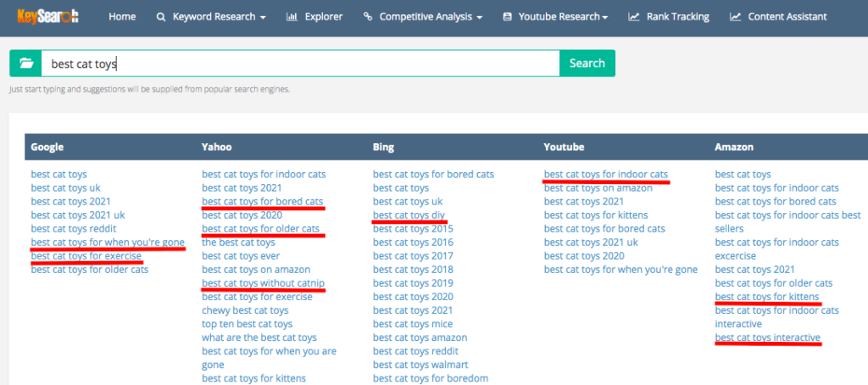Viewport: 868px width, 385px height.
Task: Select Google suggestion 'best cat toys reddit'
Action: pos(74,228)
